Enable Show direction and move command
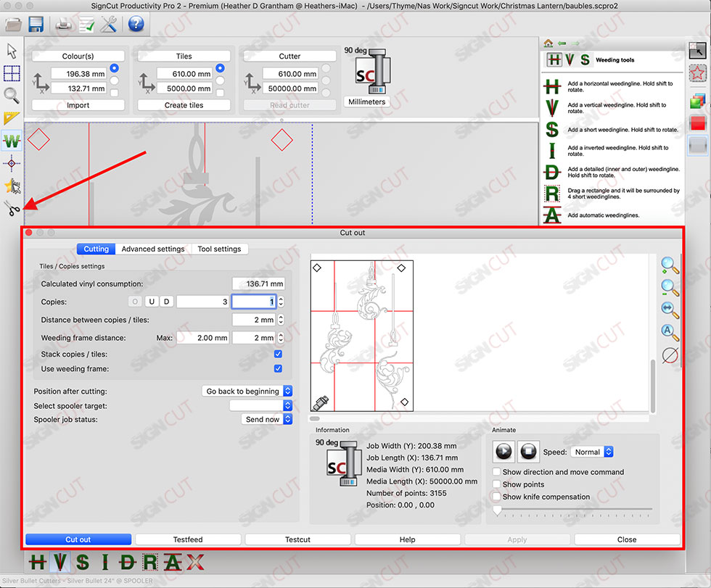Image resolution: width=711 pixels, height=588 pixels. pyautogui.click(x=497, y=471)
